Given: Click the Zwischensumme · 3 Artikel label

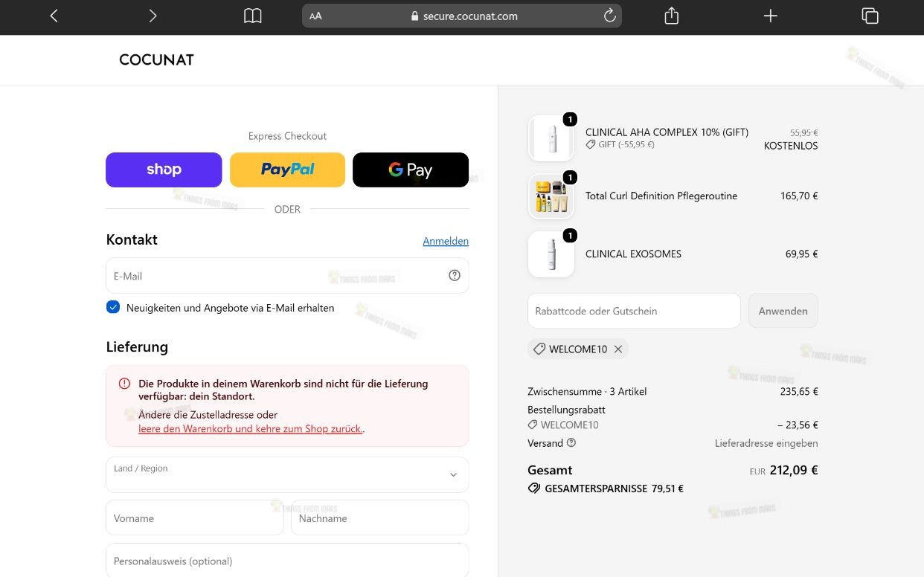Looking at the screenshot, I should pyautogui.click(x=587, y=391).
